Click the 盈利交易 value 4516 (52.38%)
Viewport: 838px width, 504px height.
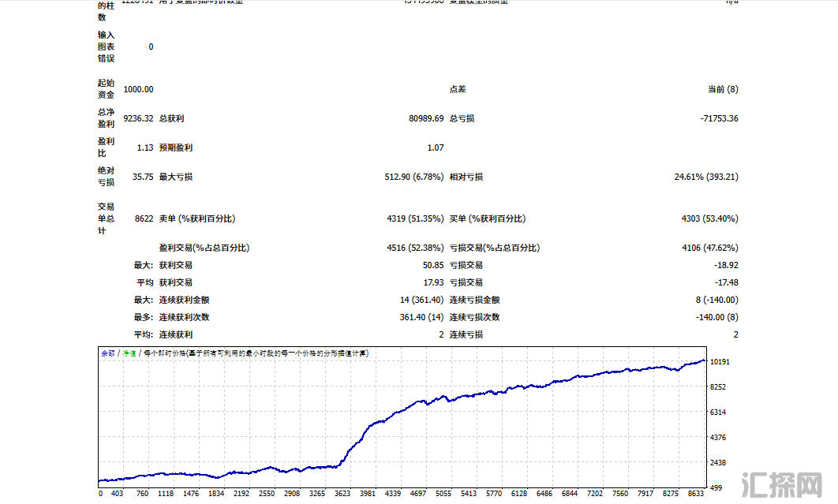coord(415,248)
